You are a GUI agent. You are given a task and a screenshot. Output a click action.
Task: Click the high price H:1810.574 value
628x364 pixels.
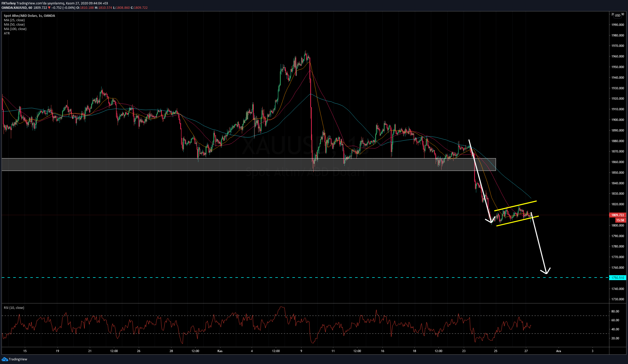point(104,8)
